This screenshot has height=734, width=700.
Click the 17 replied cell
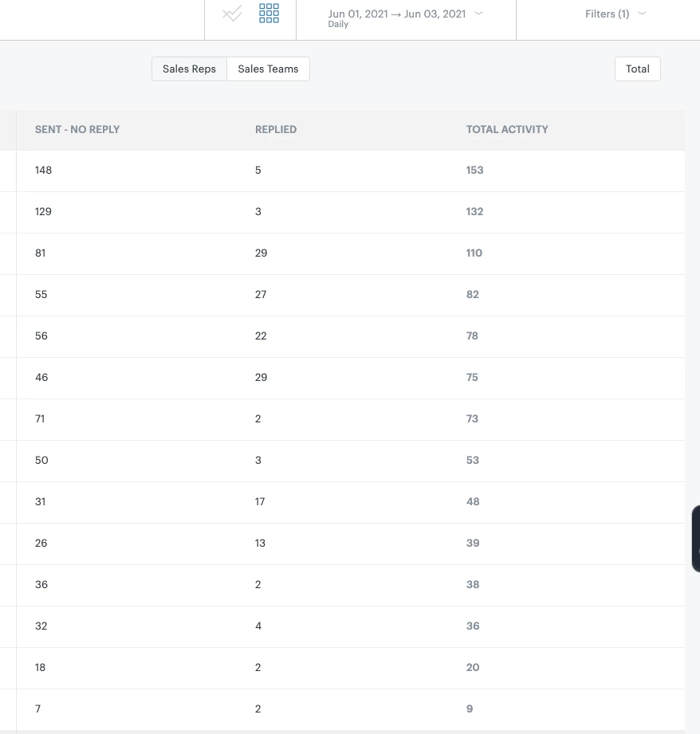coord(260,502)
